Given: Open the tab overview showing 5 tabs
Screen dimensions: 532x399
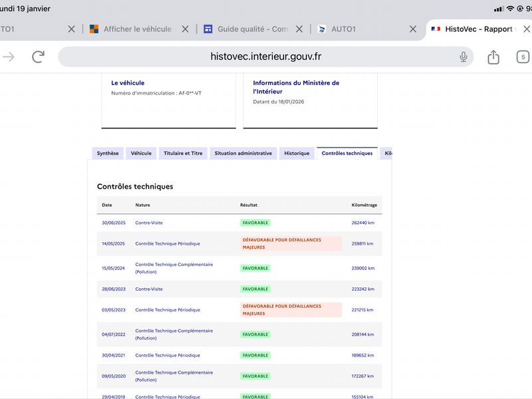Looking at the screenshot, I should click(x=523, y=57).
